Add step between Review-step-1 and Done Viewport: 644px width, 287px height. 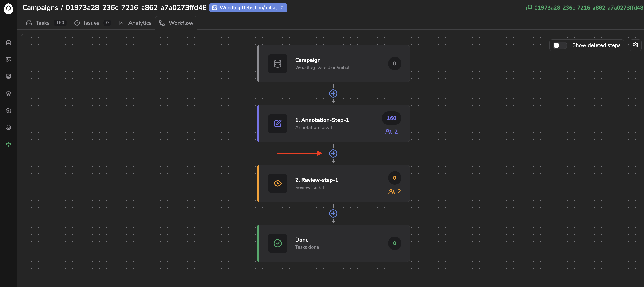coord(333,213)
